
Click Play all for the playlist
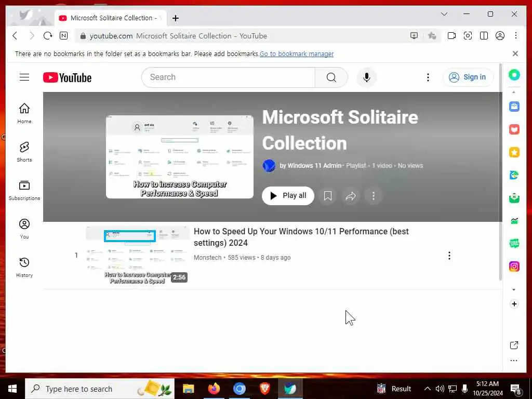coord(288,196)
